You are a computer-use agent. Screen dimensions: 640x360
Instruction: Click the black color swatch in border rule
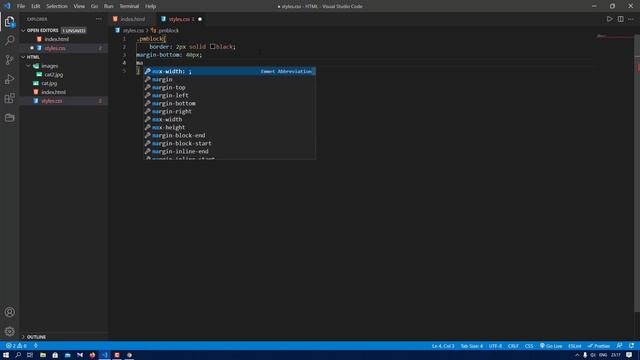click(x=212, y=47)
